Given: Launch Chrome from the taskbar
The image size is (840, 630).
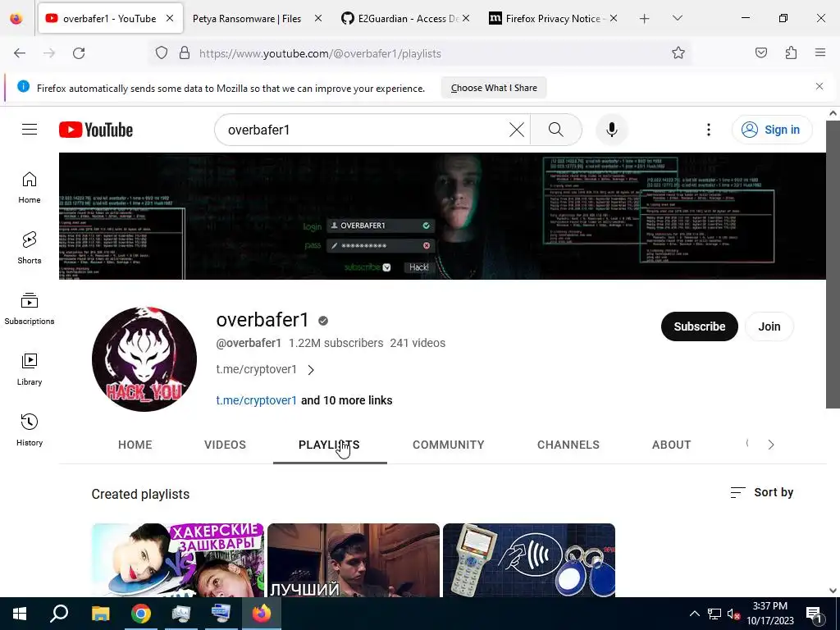Looking at the screenshot, I should [141, 614].
